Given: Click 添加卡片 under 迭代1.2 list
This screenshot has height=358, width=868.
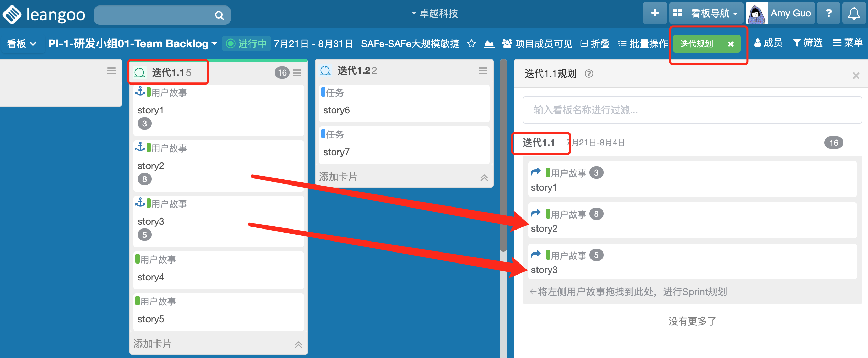Looking at the screenshot, I should 338,177.
